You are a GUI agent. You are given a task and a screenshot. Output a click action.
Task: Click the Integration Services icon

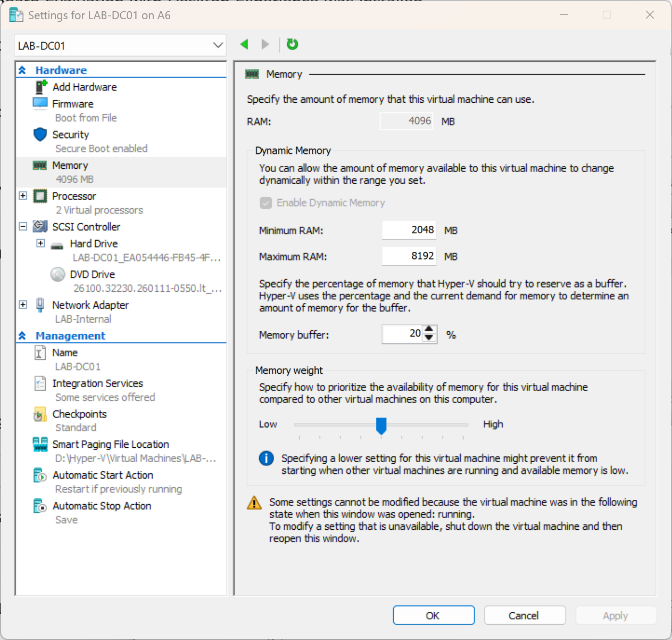pyautogui.click(x=40, y=383)
